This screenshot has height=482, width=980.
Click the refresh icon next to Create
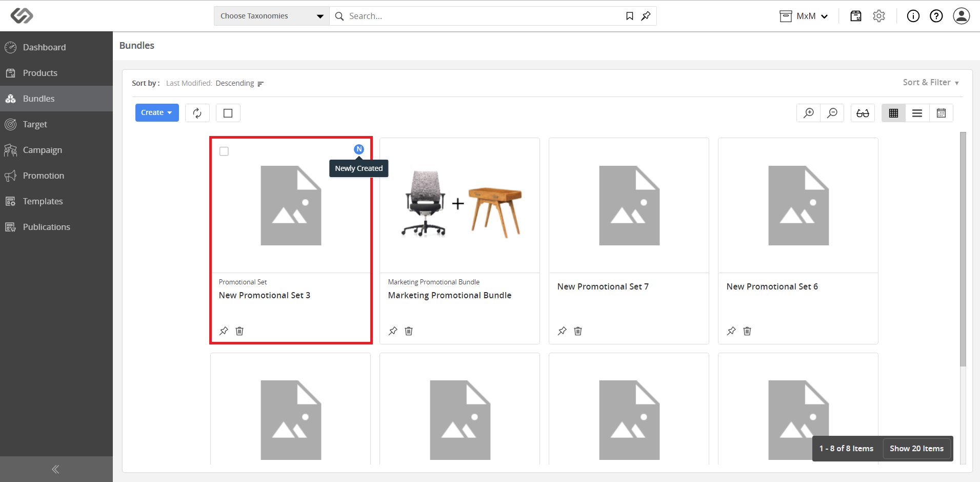197,113
